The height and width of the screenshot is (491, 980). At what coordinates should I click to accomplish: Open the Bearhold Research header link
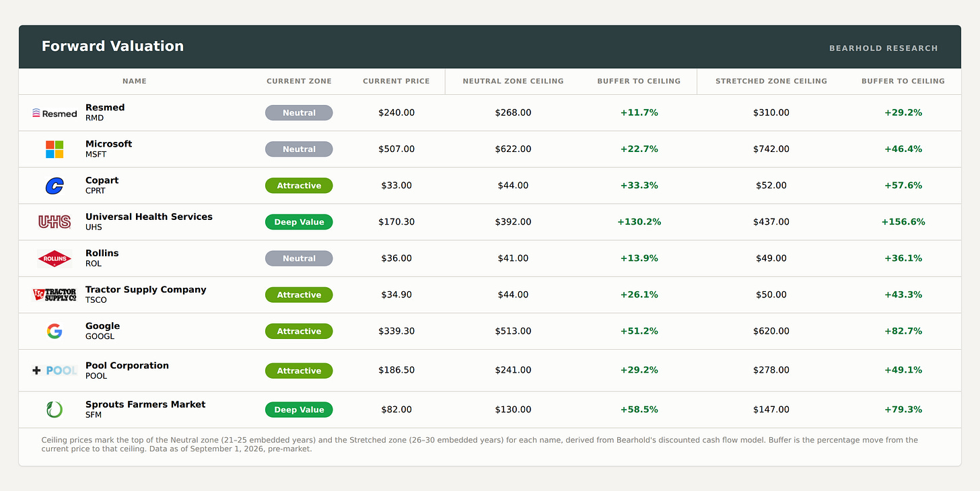pyautogui.click(x=884, y=48)
